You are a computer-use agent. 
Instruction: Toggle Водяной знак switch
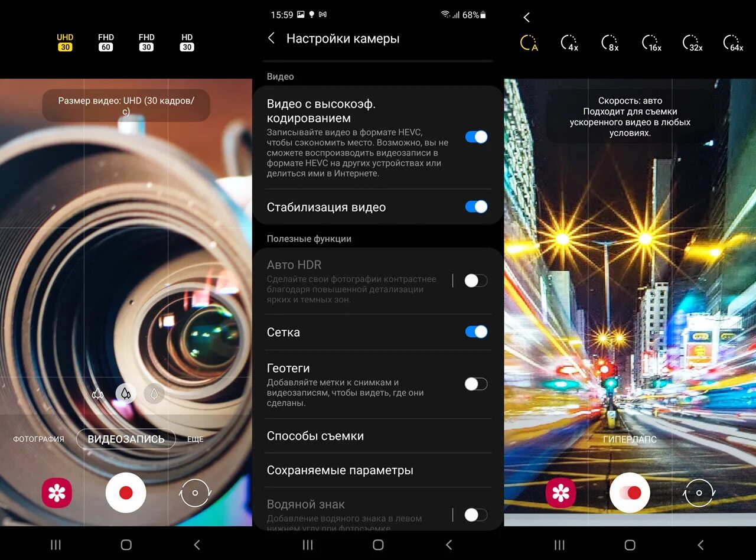coord(476,515)
